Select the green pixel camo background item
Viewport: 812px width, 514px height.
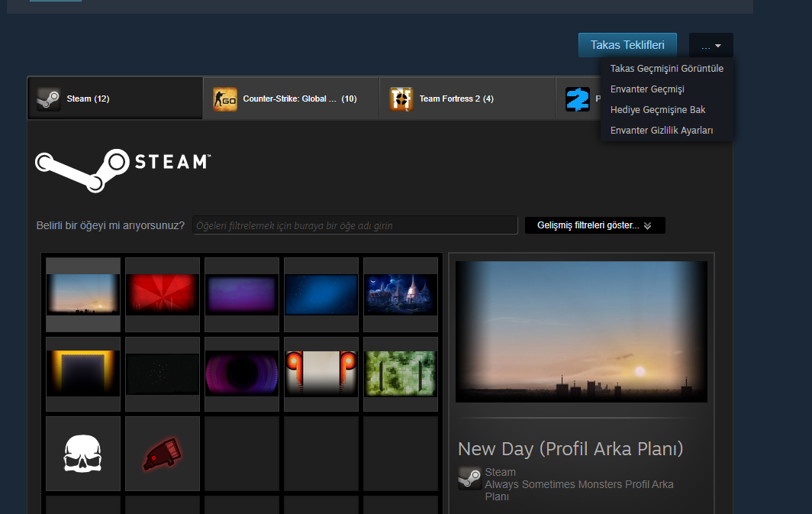click(x=401, y=373)
